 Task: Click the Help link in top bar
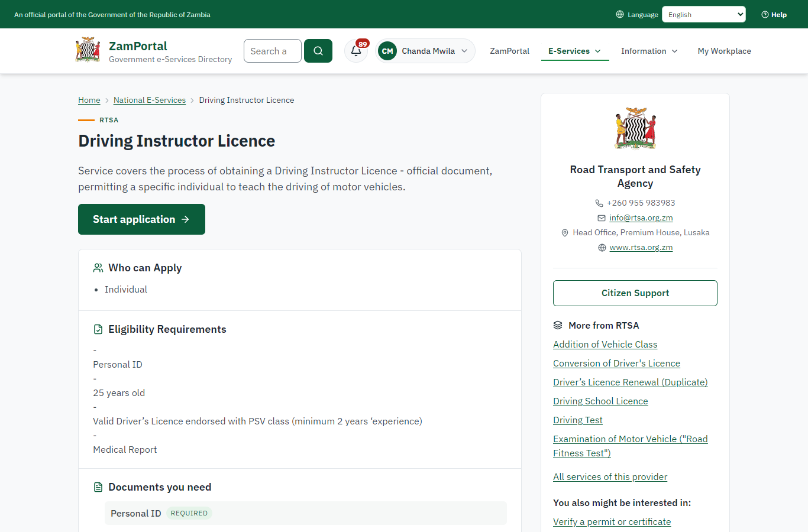774,15
